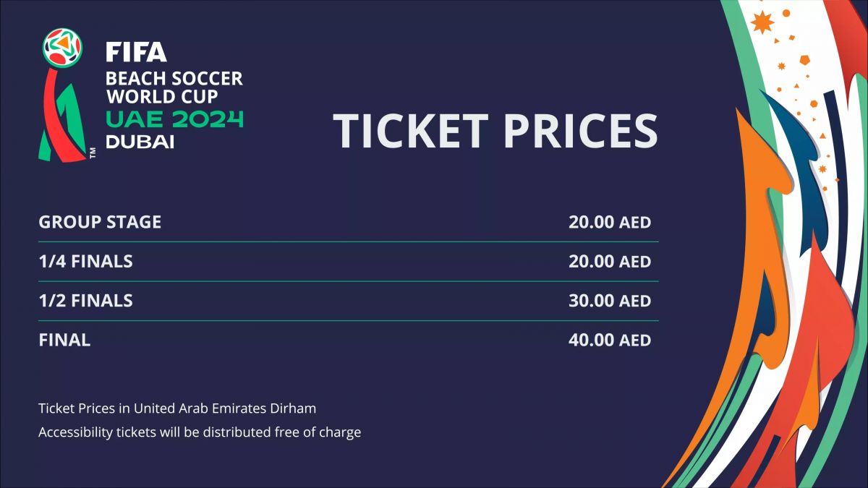Click the 1/4 Finals 20.00 AED price
The image size is (868, 488).
tap(609, 261)
